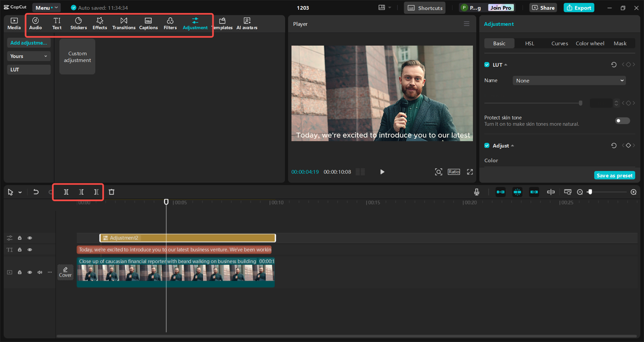Toggle clip linkage
The width and height of the screenshot is (644, 342).
(x=534, y=192)
